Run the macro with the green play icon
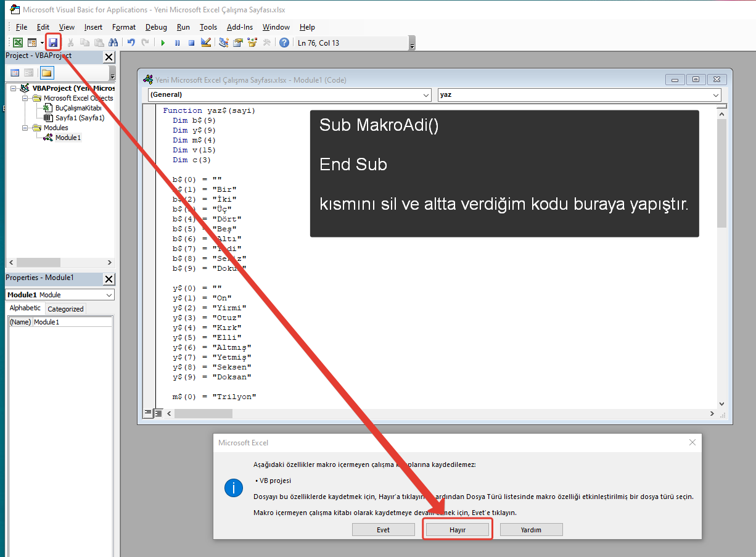 [163, 43]
